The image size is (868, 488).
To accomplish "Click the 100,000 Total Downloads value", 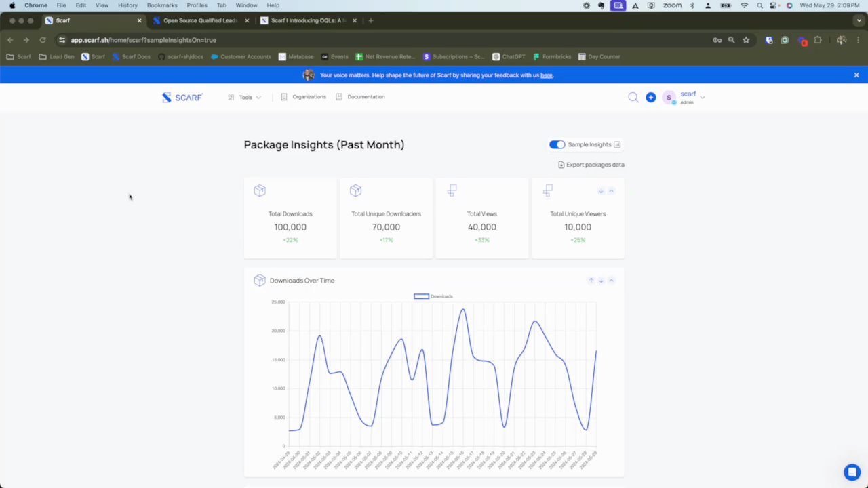I will click(290, 227).
